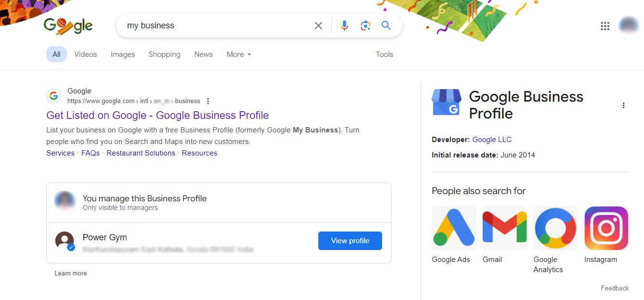Click the Power Gym profile avatar
The height and width of the screenshot is (300, 644).
pyautogui.click(x=65, y=241)
